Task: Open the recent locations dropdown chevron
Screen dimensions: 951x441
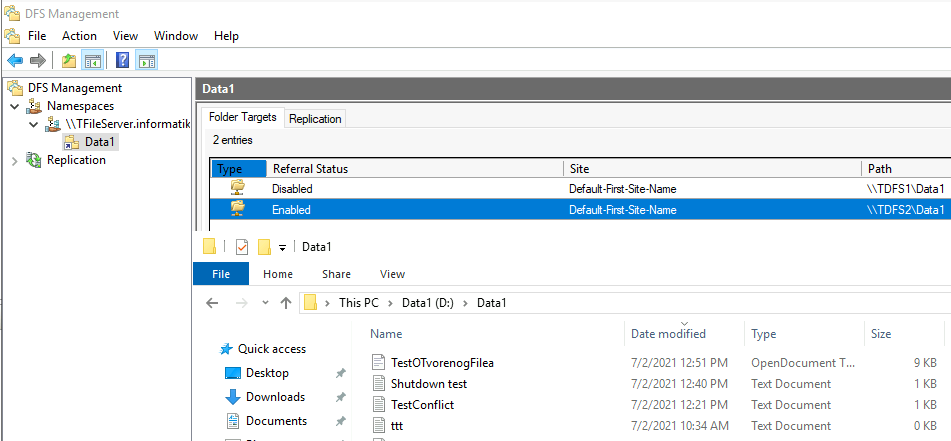Action: coord(265,303)
